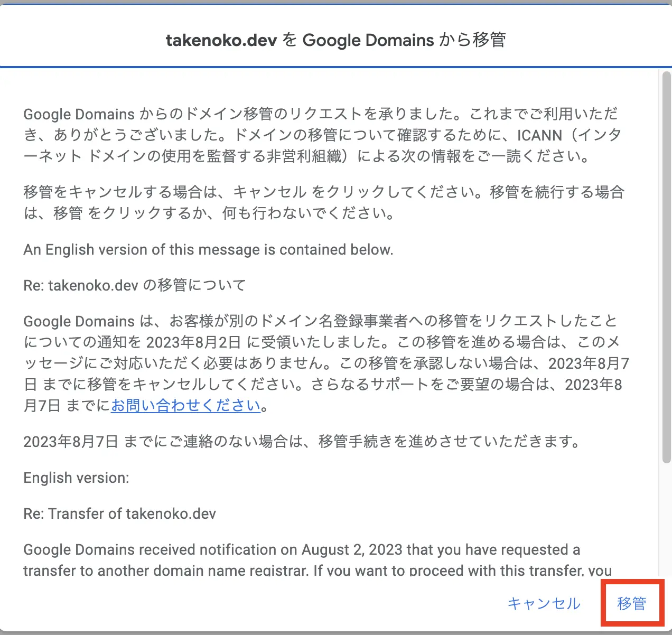Click これまでご利用いただき text in first paragraph
Screen dimensions: 672x635
pyautogui.click(x=543, y=114)
